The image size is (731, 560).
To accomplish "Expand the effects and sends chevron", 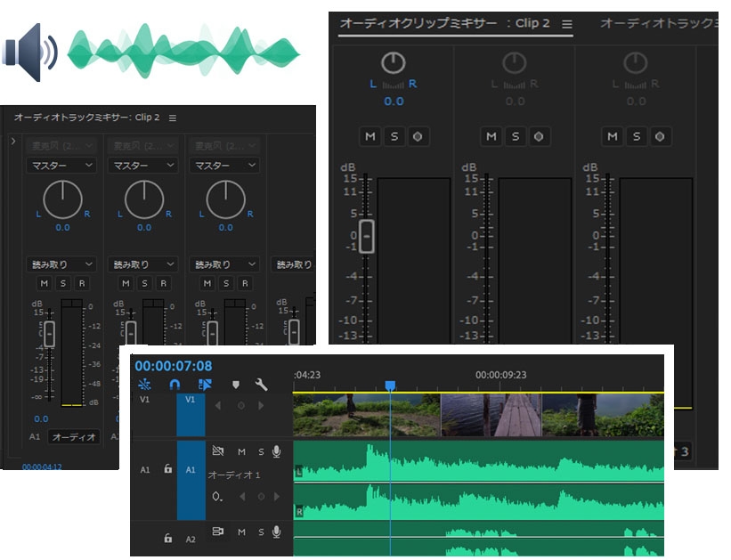I will [x=13, y=141].
